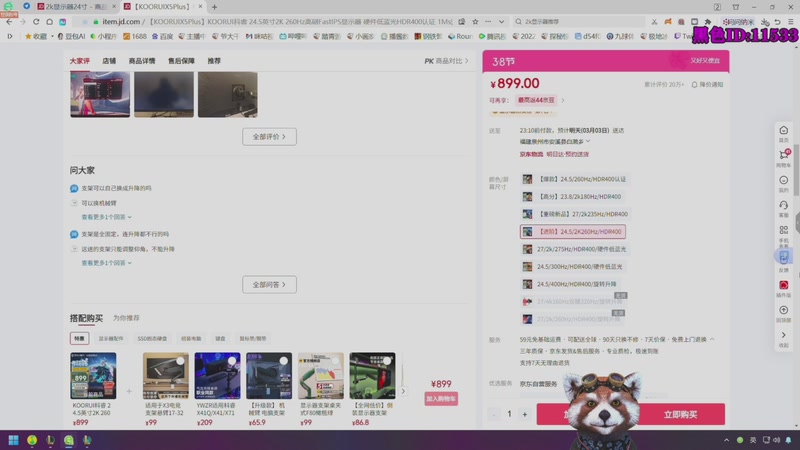800x450 pixels.
Task: Select variant 23.8/2k180Hz/HDR400
Action: [572, 196]
